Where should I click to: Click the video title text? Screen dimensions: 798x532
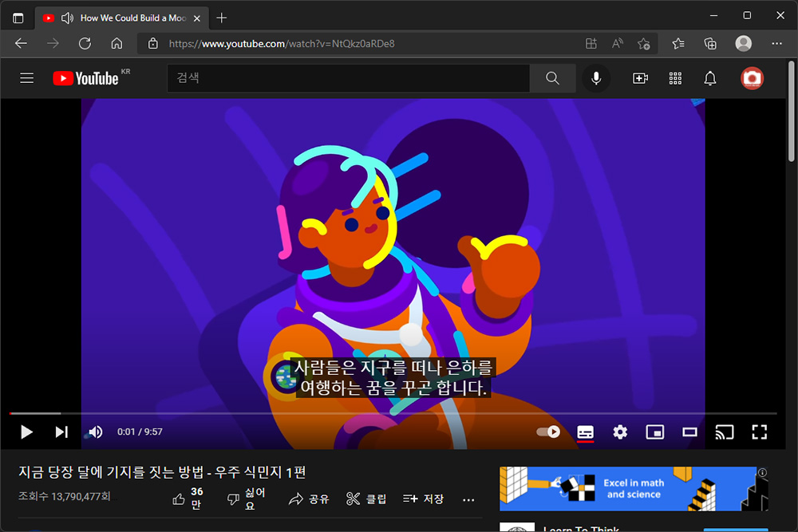[162, 472]
